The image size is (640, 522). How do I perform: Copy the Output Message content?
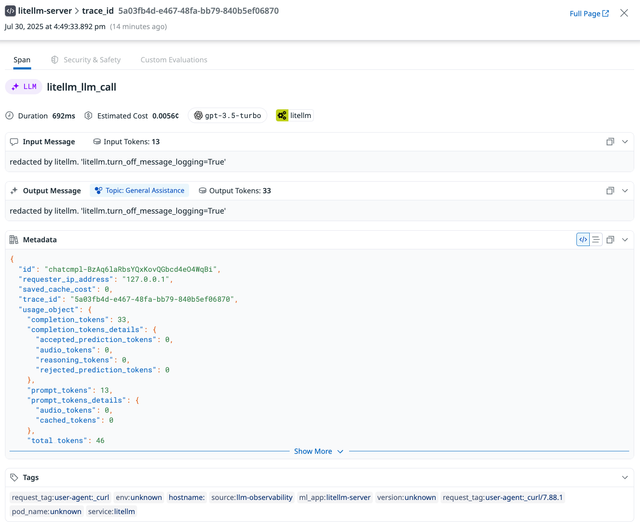tap(610, 190)
